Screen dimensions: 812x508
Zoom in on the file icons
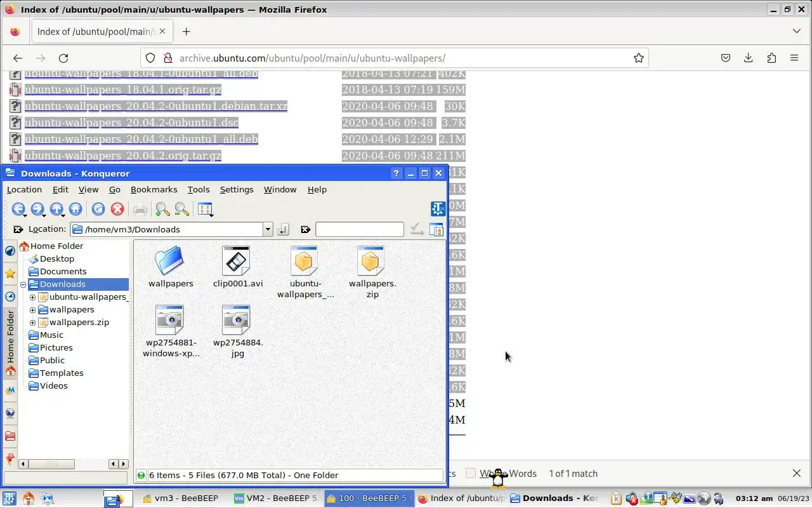click(162, 209)
